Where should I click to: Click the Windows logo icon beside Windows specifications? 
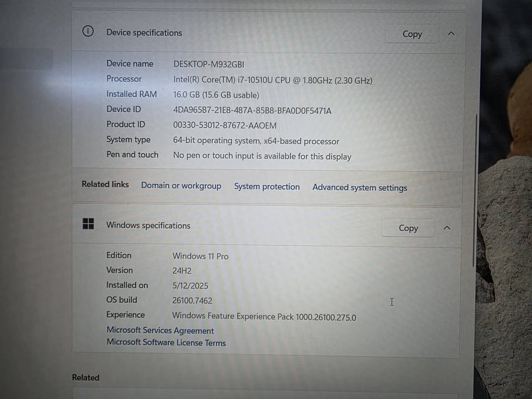[x=88, y=224]
